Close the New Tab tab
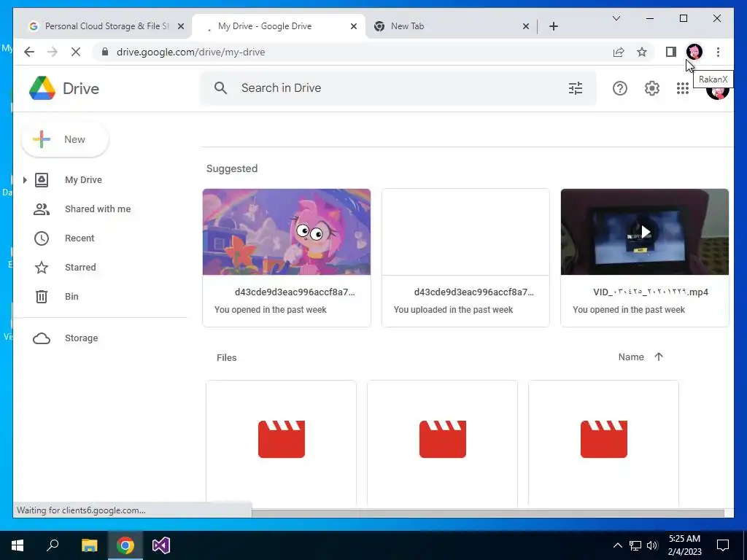747x560 pixels. [525, 26]
